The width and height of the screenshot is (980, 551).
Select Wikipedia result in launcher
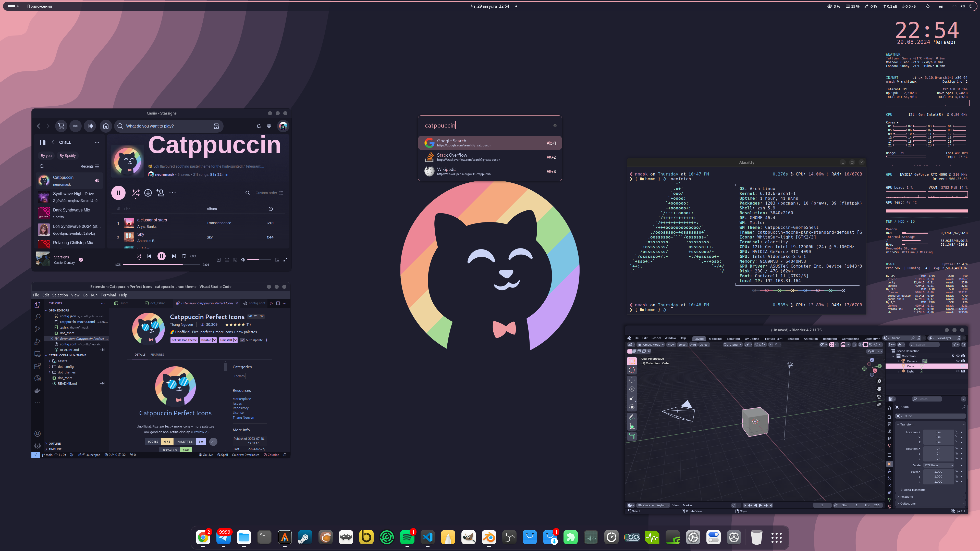tap(490, 171)
